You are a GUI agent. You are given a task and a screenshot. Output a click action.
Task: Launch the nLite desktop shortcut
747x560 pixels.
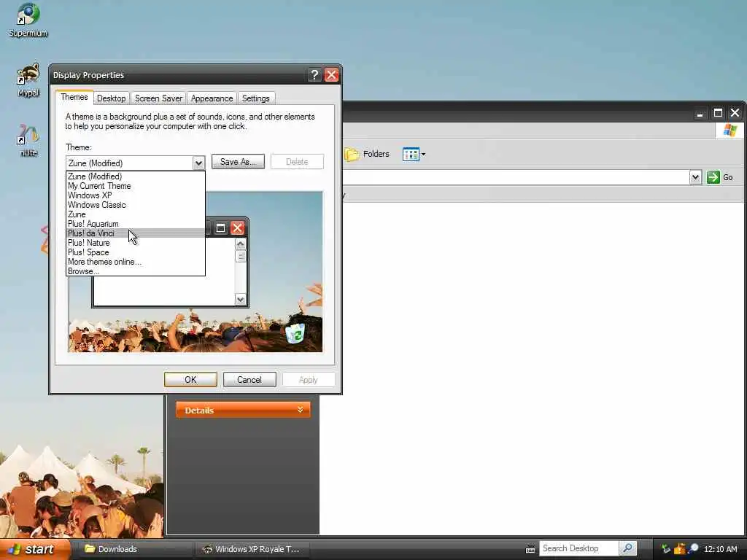click(x=28, y=141)
